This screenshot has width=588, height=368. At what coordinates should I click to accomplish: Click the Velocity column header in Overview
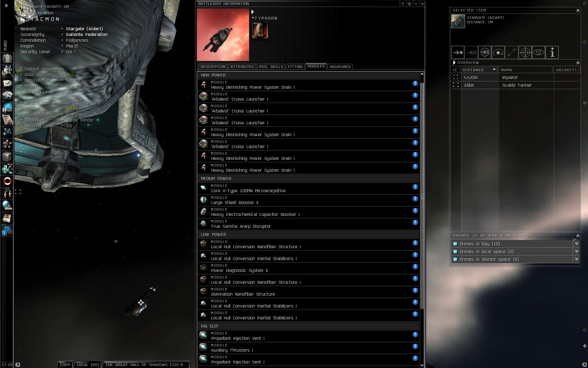(x=566, y=70)
